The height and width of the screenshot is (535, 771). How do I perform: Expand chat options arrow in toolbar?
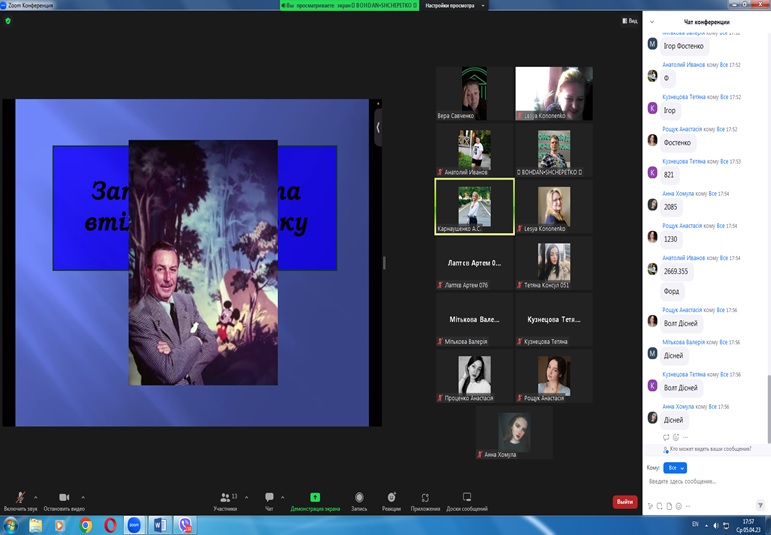282,498
